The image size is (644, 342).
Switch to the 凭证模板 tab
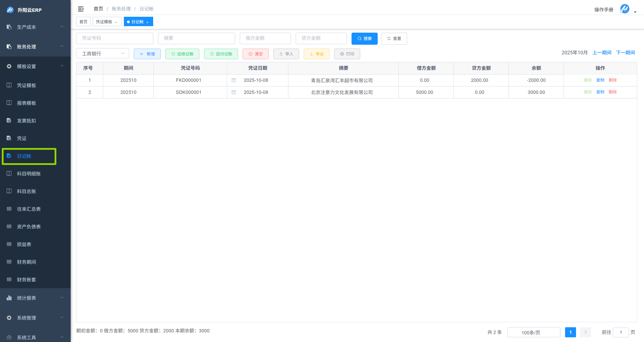(x=104, y=21)
